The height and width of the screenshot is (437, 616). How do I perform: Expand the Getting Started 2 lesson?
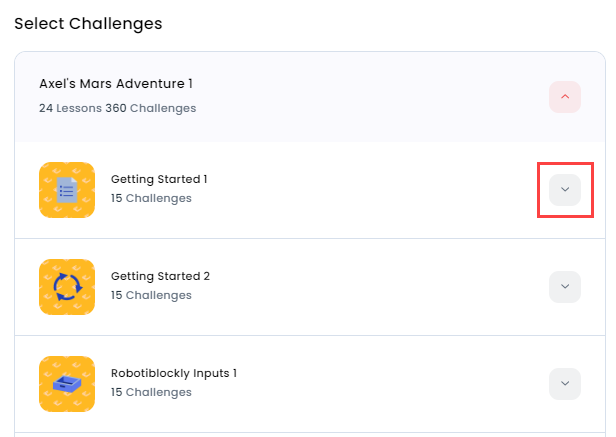[565, 286]
